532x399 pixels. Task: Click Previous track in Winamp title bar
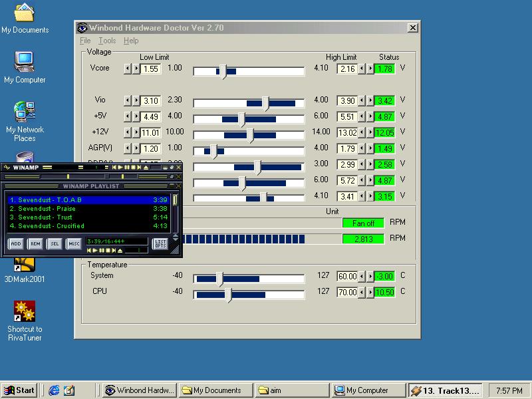(114, 168)
